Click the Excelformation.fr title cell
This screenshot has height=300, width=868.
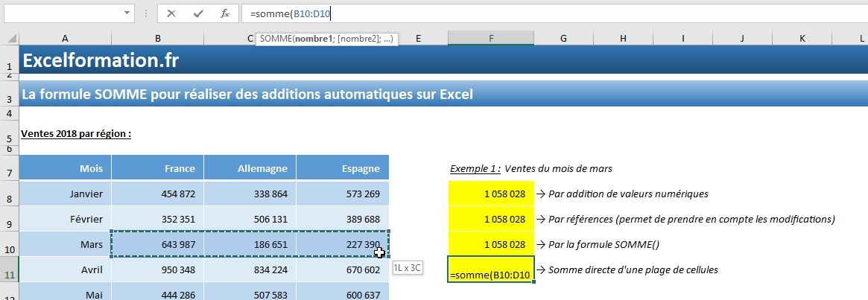(x=101, y=60)
